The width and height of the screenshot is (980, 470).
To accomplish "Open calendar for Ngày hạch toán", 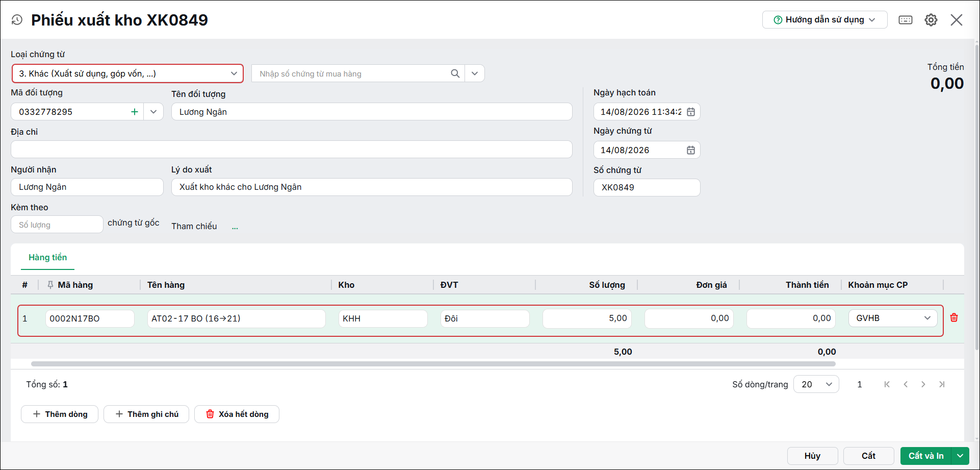I will [691, 112].
